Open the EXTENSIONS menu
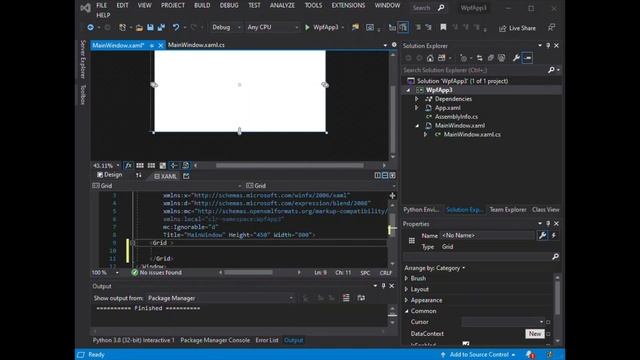The height and width of the screenshot is (360, 640). 348,5
